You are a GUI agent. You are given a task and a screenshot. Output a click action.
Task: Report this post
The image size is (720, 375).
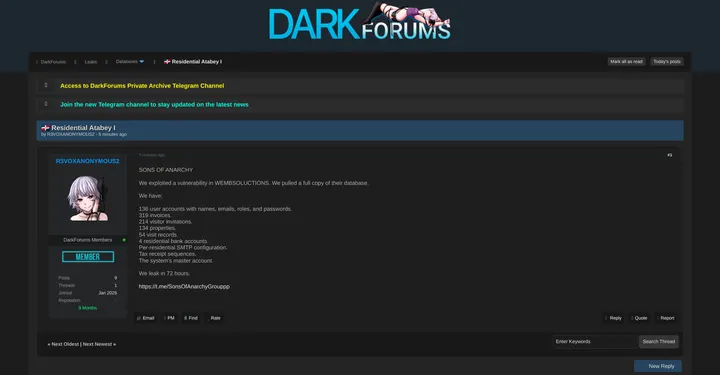click(x=665, y=318)
